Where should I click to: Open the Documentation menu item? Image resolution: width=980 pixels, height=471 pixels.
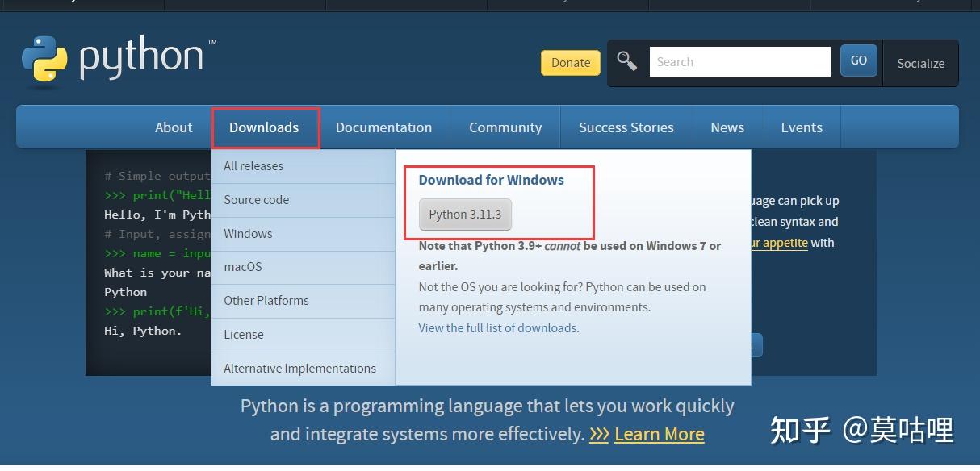[383, 127]
